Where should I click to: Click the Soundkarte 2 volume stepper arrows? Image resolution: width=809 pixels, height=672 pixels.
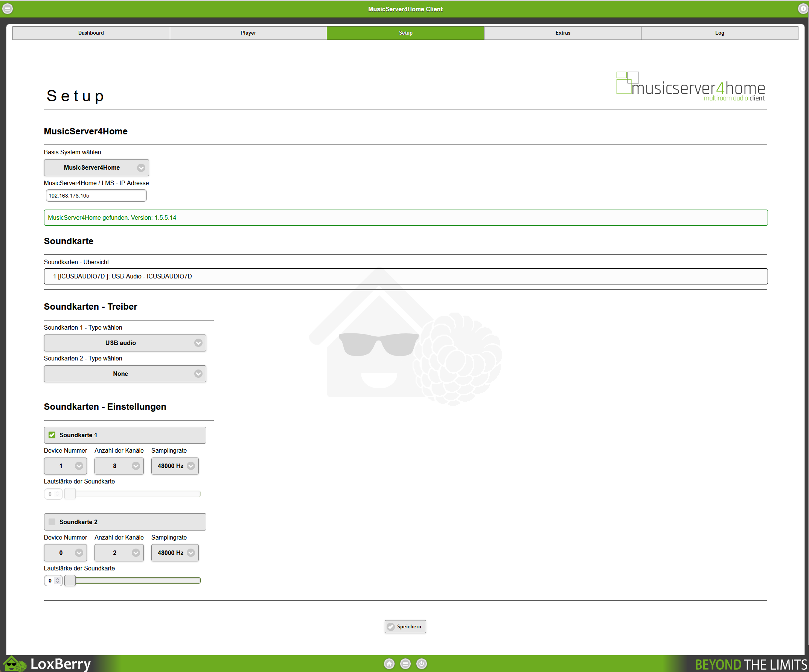(57, 580)
